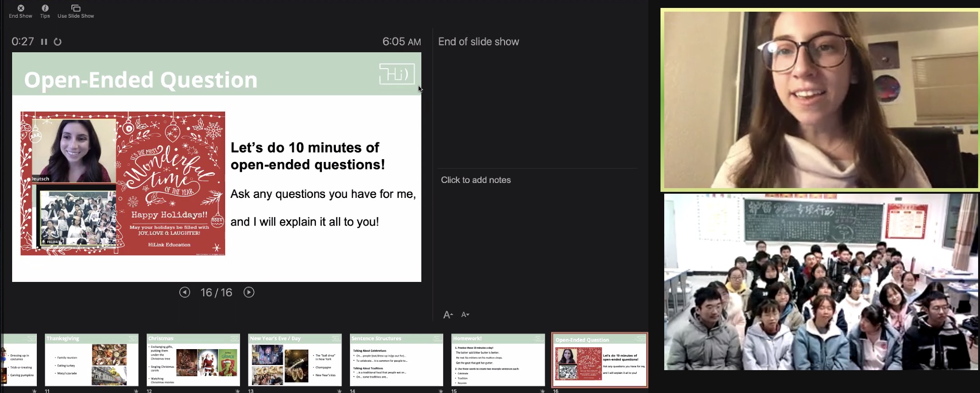This screenshot has width=980, height=393.
Task: Click the teacher's webcam video tile
Action: click(x=821, y=100)
